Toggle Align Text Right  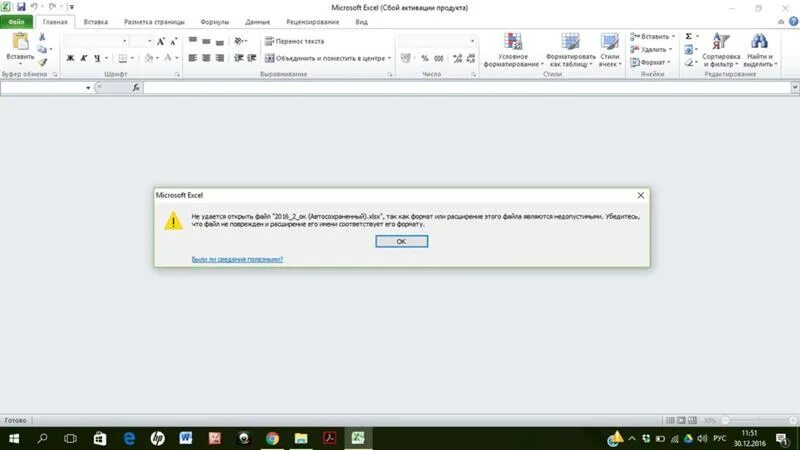point(219,58)
